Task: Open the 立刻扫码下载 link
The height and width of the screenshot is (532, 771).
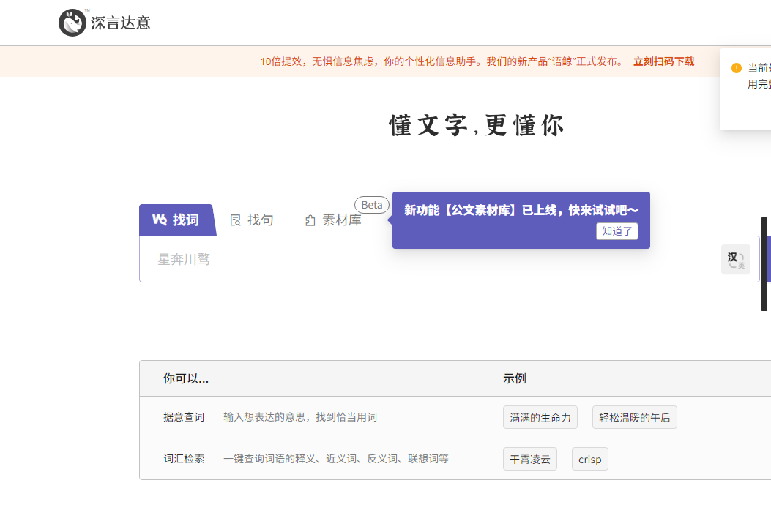Action: tap(663, 61)
